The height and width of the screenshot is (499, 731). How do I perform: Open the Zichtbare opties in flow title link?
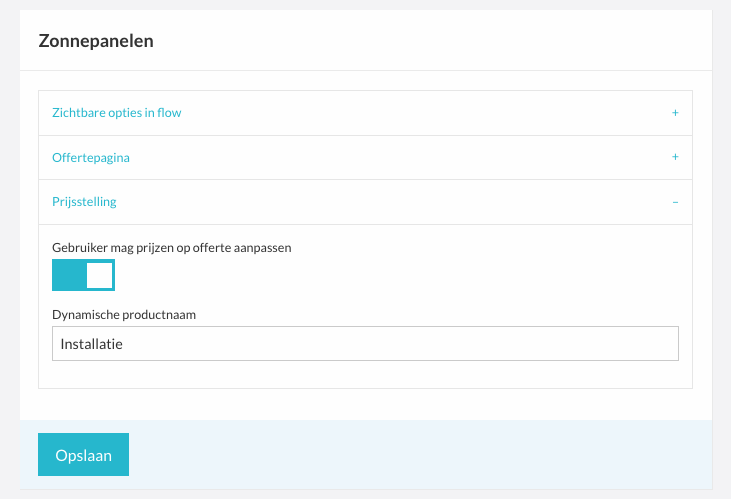click(x=117, y=113)
